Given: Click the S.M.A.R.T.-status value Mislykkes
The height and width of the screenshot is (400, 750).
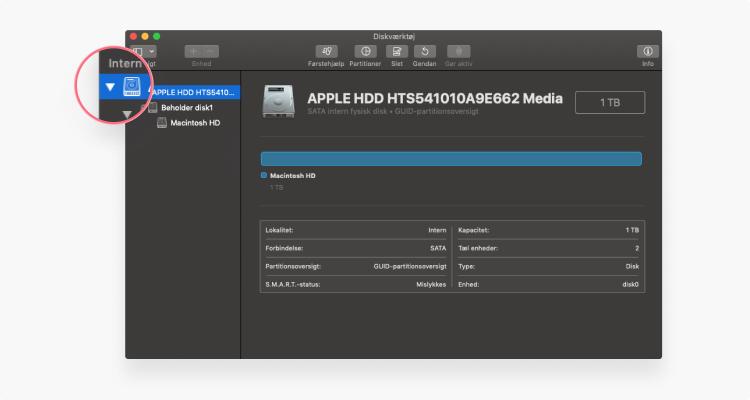Looking at the screenshot, I should pos(431,285).
